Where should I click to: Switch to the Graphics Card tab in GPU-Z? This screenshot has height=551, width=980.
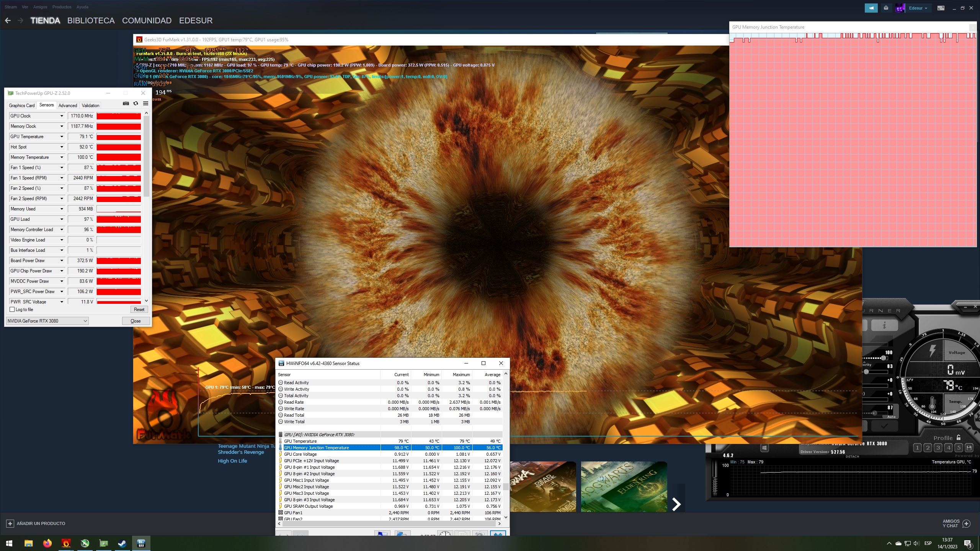(21, 105)
